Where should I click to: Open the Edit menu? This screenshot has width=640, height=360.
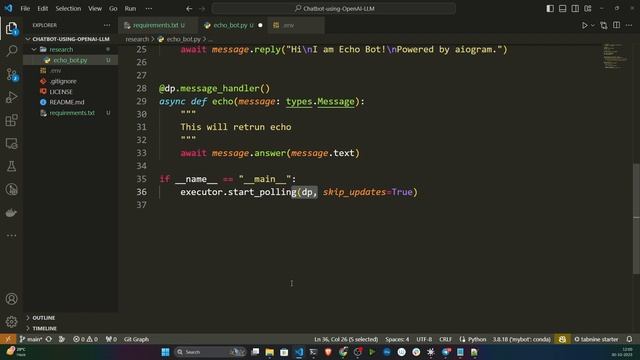[42, 9]
